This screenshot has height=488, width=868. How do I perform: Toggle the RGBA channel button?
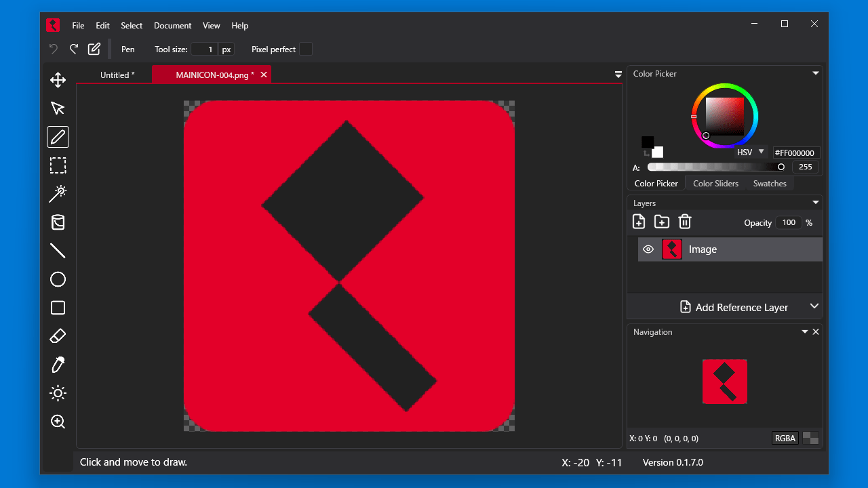click(785, 438)
